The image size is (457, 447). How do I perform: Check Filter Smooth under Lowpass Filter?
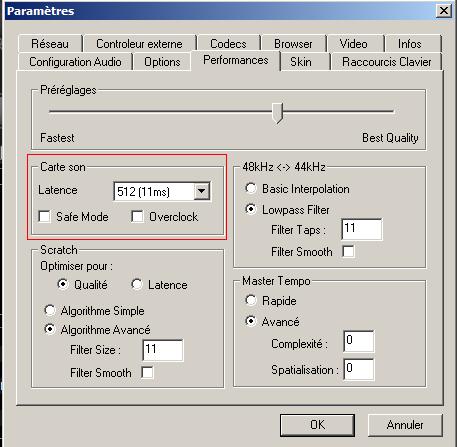pos(348,252)
